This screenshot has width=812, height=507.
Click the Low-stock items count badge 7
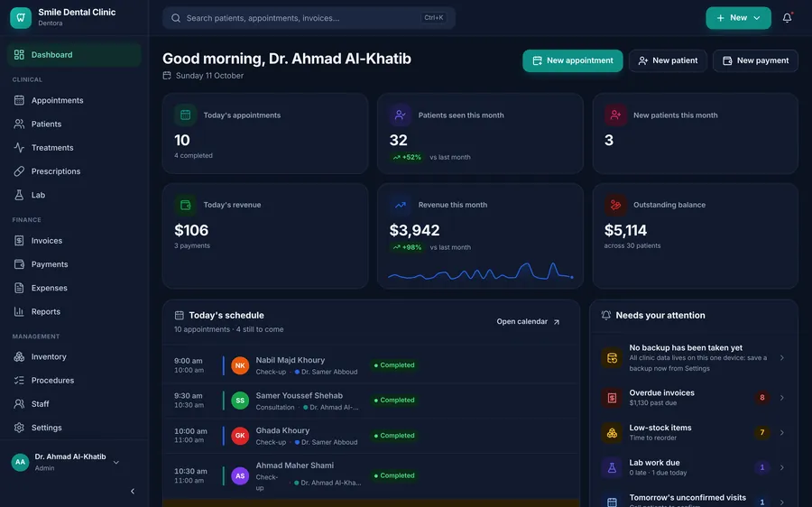761,432
